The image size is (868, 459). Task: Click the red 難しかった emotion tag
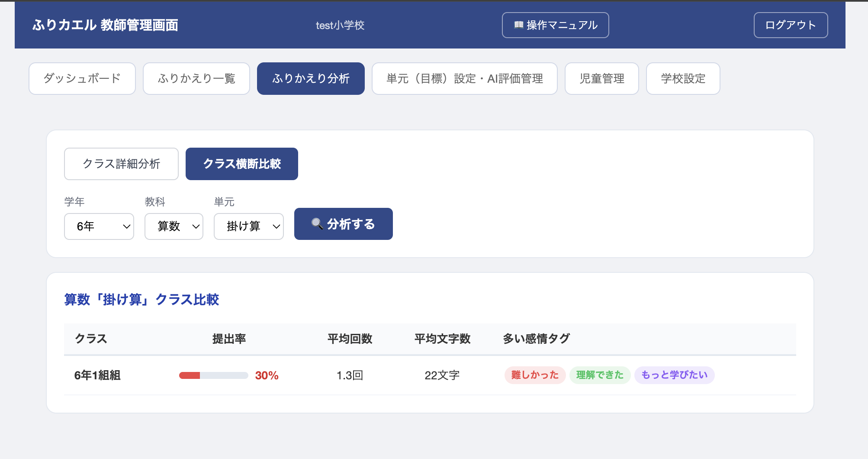pyautogui.click(x=535, y=375)
